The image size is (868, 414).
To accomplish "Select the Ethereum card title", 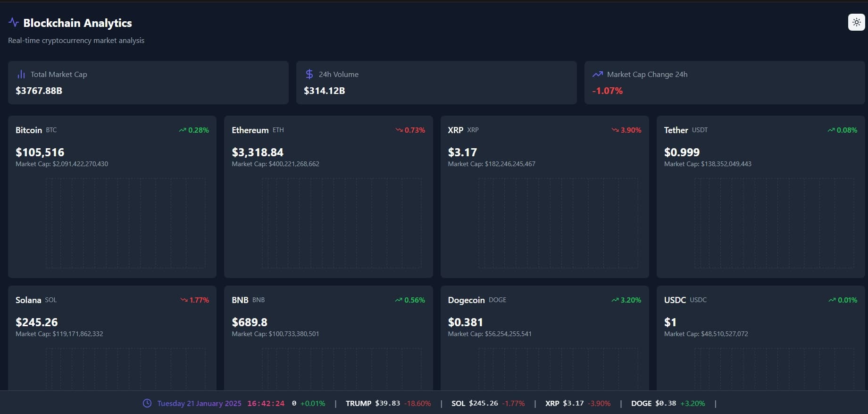I will click(250, 130).
